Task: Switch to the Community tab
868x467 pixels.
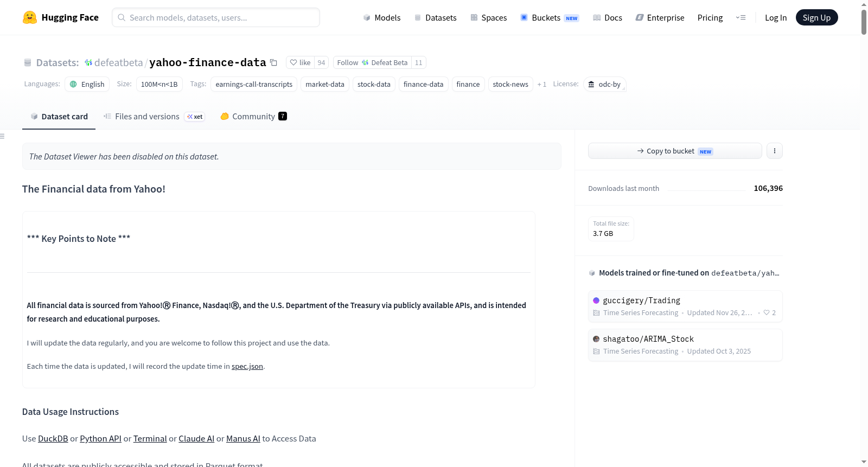Action: click(253, 117)
